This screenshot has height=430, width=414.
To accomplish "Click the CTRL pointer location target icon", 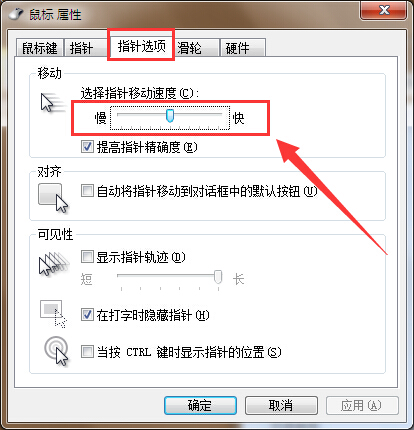I will [x=56, y=351].
